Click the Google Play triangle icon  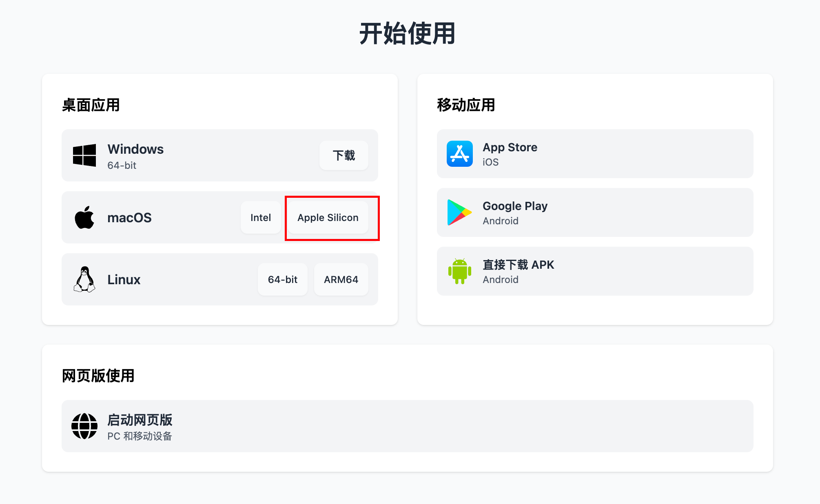459,212
